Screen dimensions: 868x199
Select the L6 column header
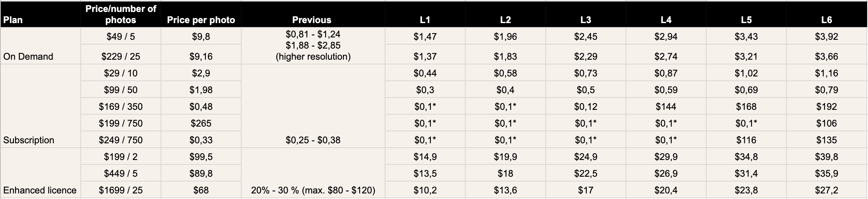[x=827, y=14]
